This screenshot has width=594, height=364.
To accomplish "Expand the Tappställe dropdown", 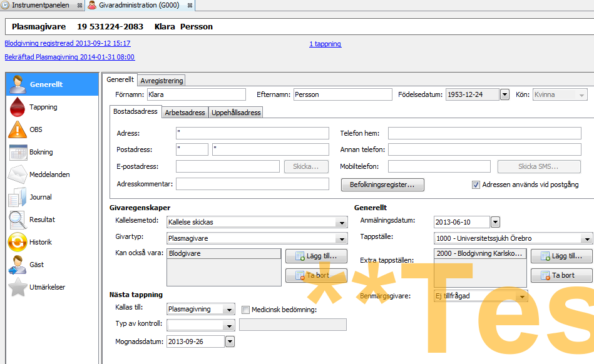I will pyautogui.click(x=587, y=238).
